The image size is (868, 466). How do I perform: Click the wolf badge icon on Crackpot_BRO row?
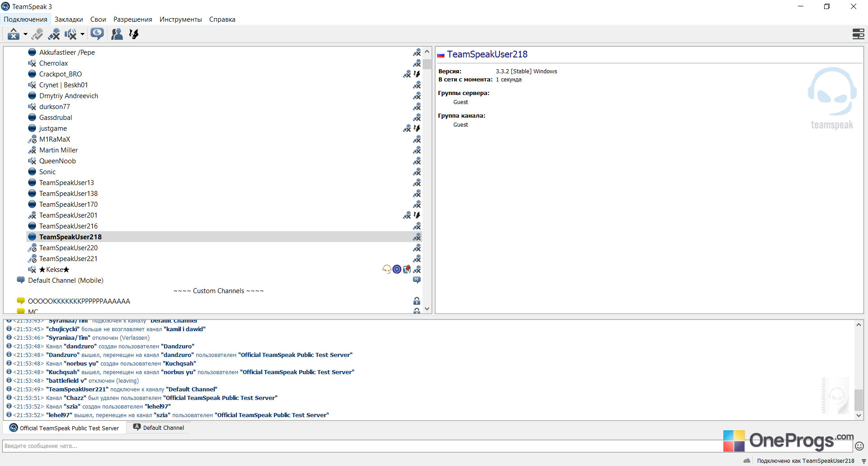tap(417, 74)
